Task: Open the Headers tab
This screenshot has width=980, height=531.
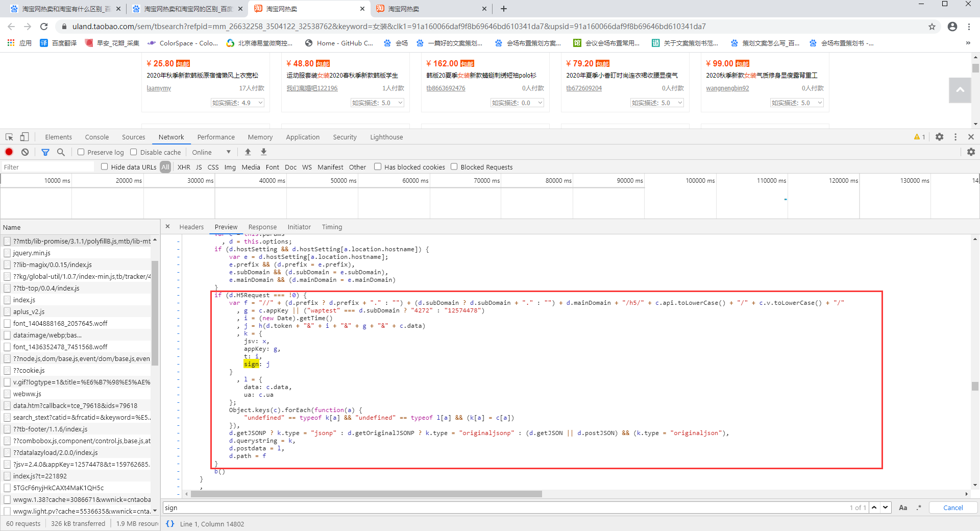Action: (191, 227)
